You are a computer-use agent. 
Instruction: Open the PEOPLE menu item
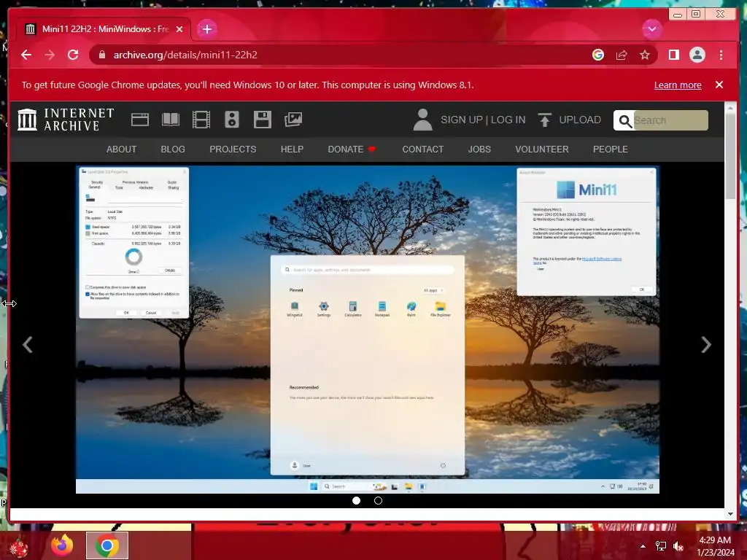611,149
